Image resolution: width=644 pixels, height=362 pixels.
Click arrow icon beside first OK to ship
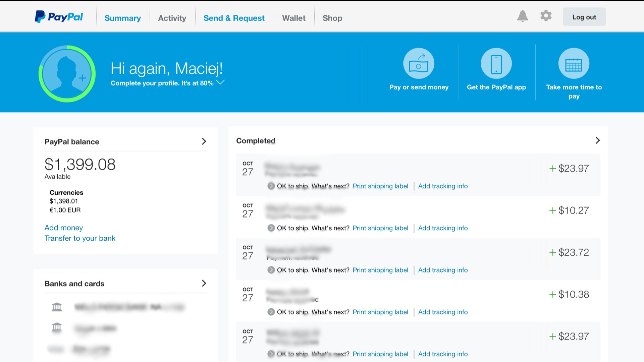(271, 186)
